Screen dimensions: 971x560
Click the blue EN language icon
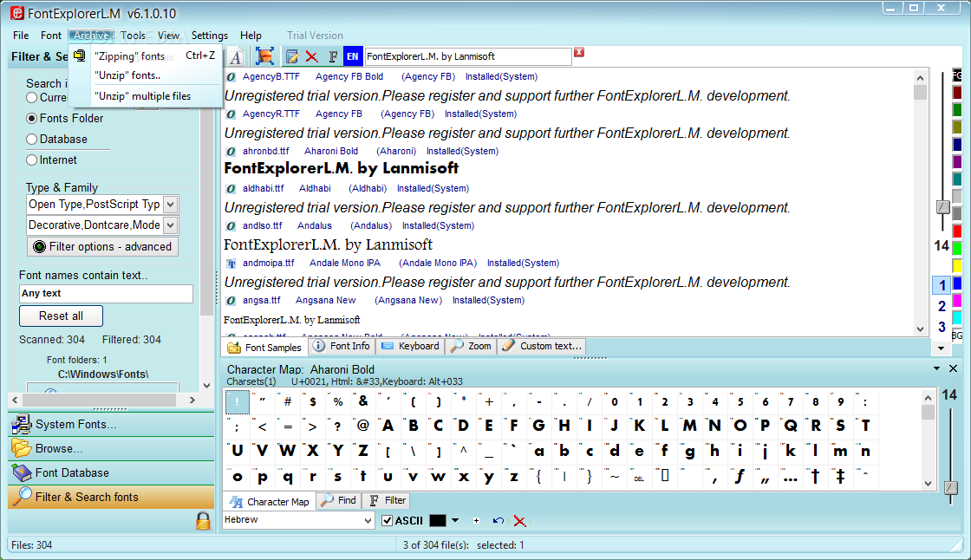pyautogui.click(x=352, y=56)
